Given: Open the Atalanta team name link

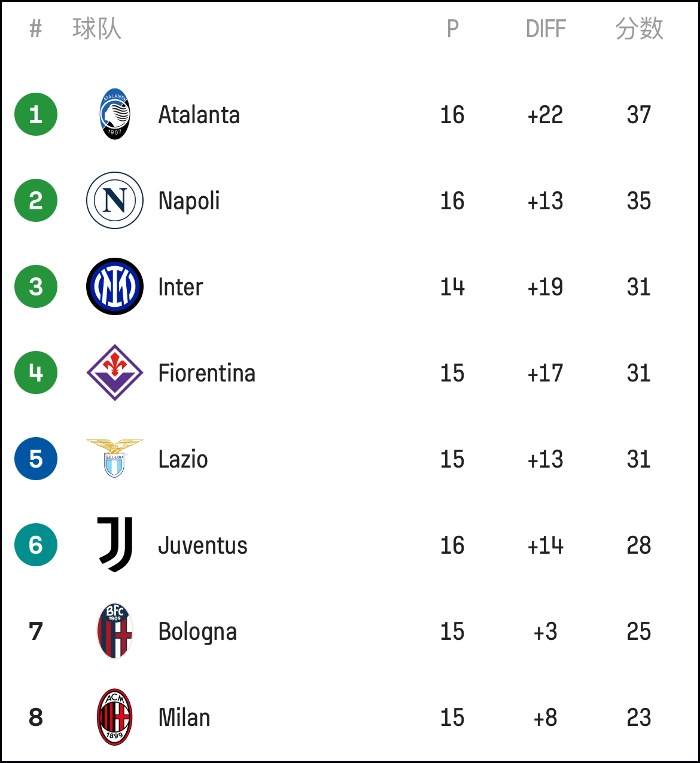Looking at the screenshot, I should coord(199,115).
